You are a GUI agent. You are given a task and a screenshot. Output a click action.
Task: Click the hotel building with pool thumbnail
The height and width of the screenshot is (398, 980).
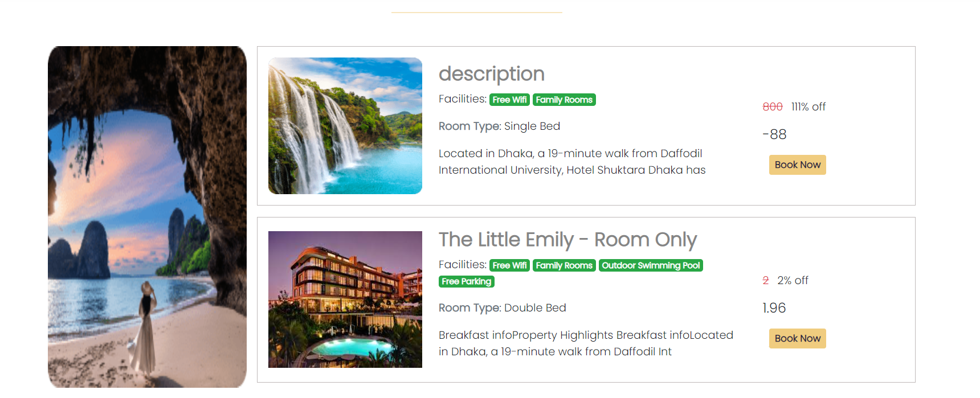click(345, 299)
